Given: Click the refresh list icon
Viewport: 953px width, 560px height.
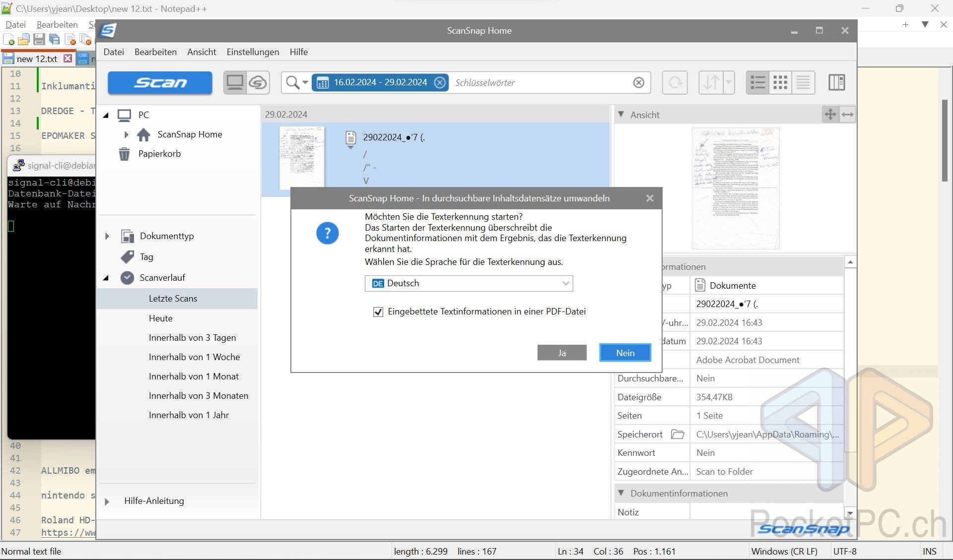Looking at the screenshot, I should 675,82.
